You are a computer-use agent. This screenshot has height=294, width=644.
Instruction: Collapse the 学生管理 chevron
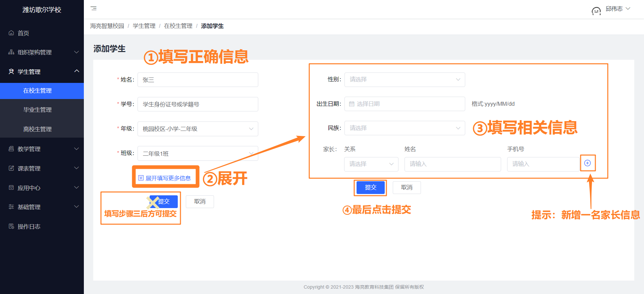76,71
